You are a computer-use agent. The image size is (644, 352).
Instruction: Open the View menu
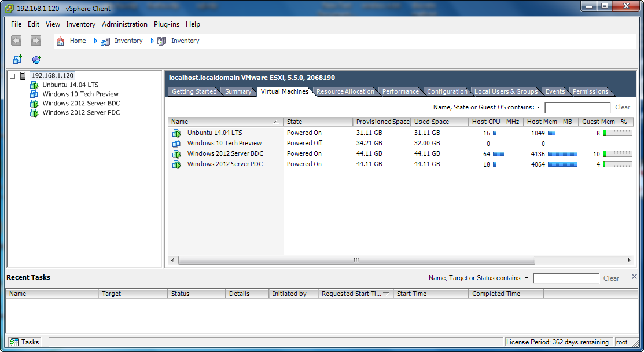(x=53, y=24)
